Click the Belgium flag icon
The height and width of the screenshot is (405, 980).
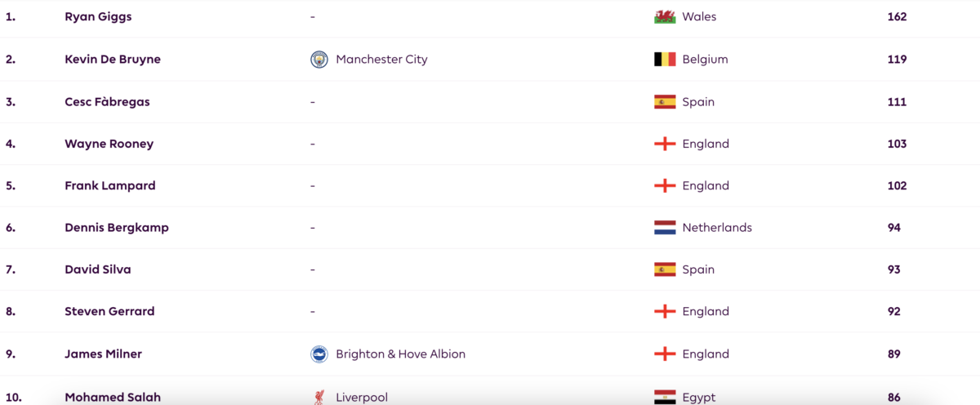tap(665, 60)
